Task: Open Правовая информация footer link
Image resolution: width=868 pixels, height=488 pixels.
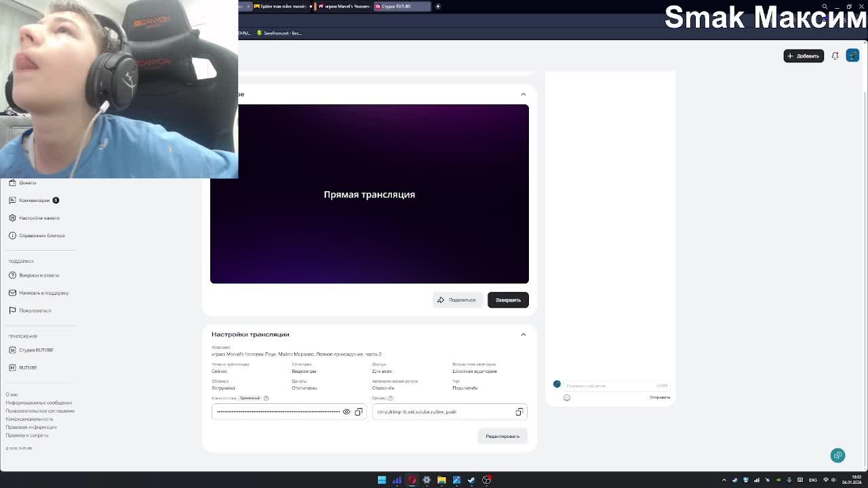Action: (31, 427)
